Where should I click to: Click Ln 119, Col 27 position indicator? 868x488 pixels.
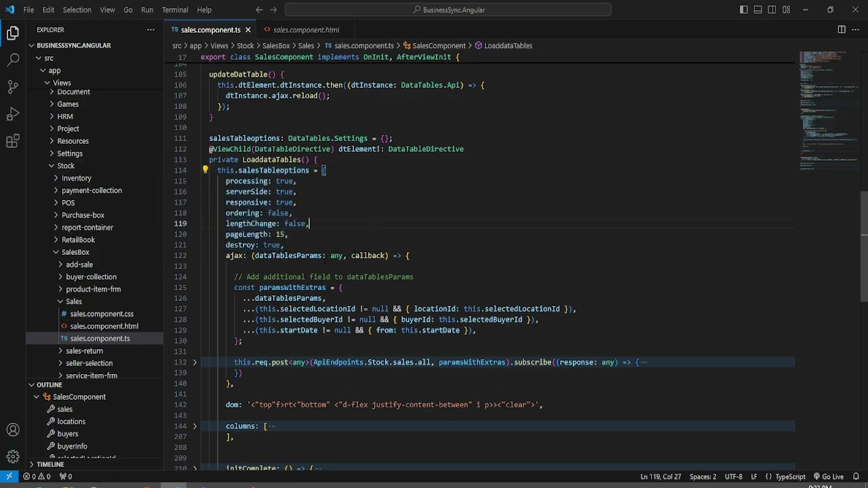pos(660,476)
